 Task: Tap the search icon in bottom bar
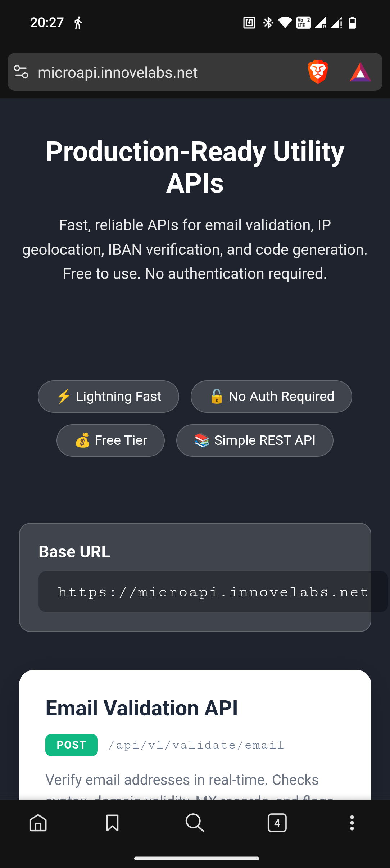(195, 823)
